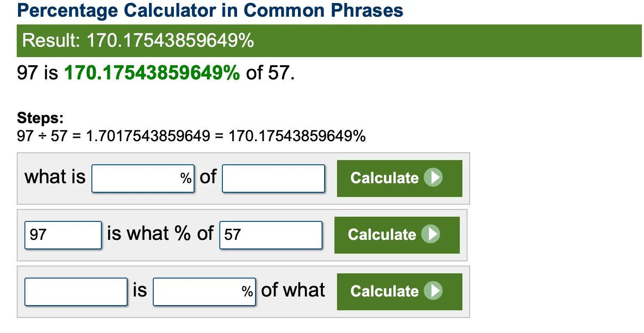Focus the percent field before "of what"
644x333 pixels.
(x=198, y=291)
